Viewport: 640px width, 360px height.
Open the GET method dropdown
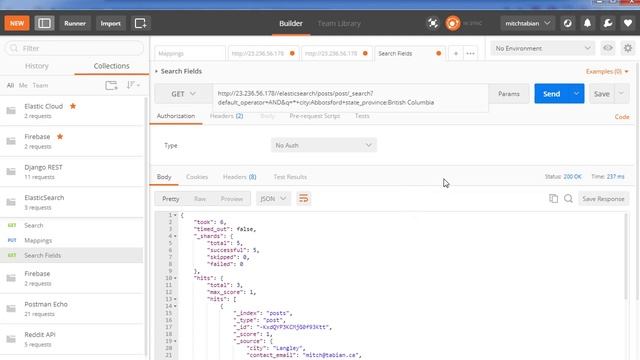pyautogui.click(x=183, y=94)
